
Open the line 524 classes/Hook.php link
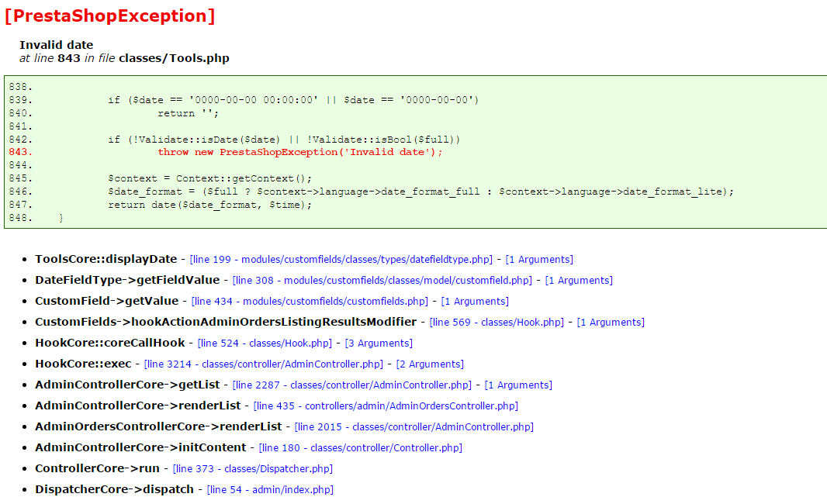[265, 343]
